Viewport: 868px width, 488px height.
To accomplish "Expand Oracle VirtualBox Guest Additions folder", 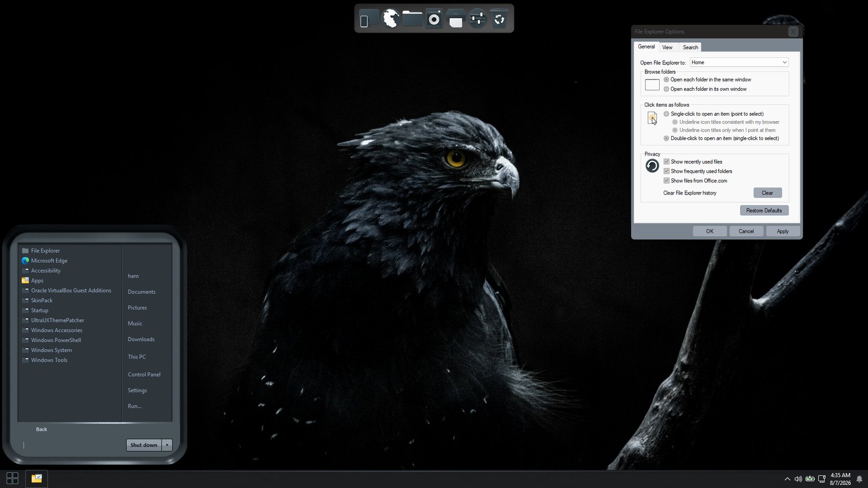I will [x=67, y=291].
